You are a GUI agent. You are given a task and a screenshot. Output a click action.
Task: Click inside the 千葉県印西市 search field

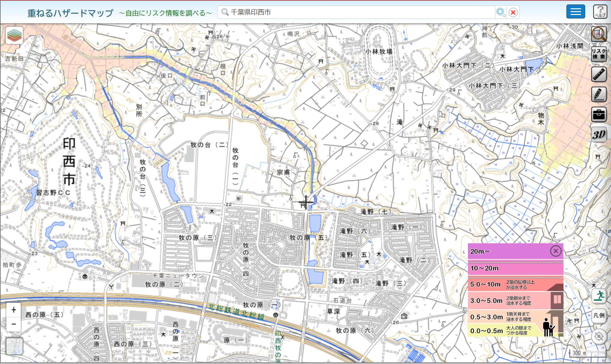pos(350,12)
